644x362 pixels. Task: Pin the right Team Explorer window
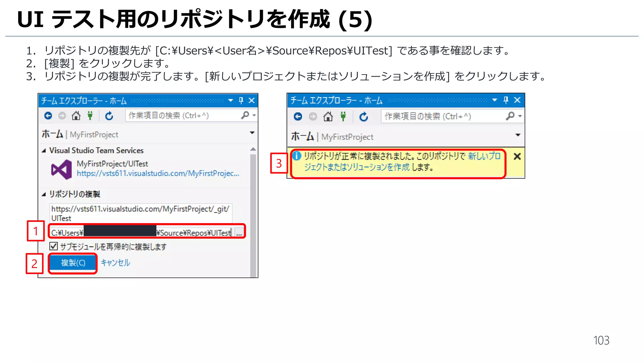(506, 100)
